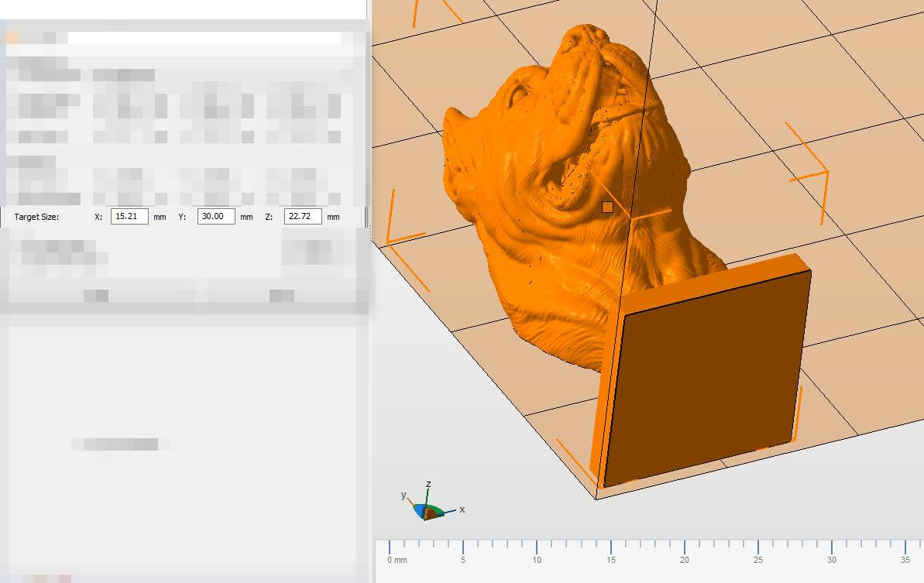Select the Target Size Y field showing 30.00

pos(216,217)
